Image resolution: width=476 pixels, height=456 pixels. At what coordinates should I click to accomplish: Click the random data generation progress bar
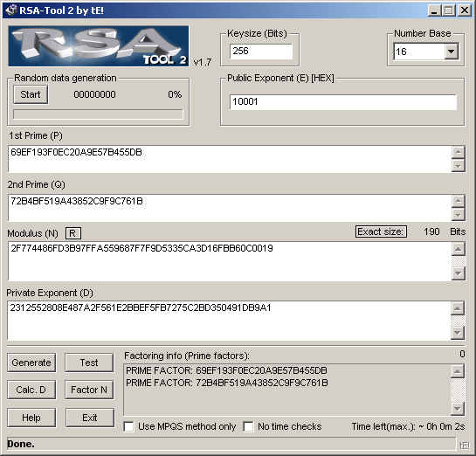(98, 114)
